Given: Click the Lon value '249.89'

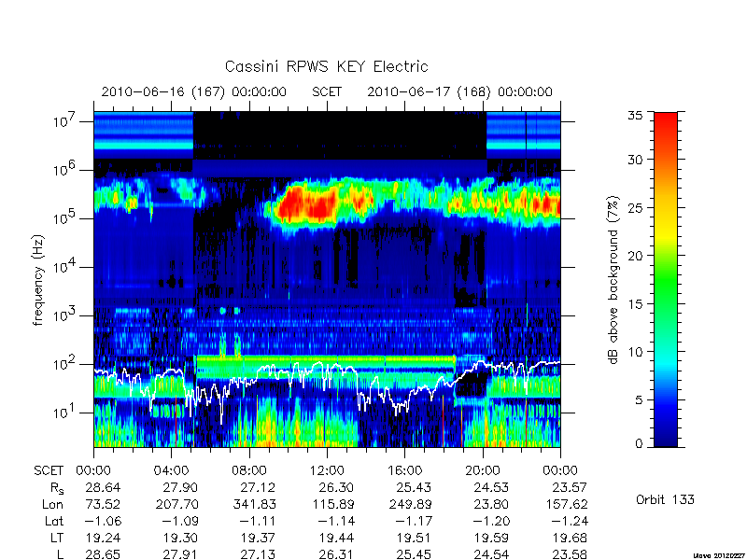Looking at the screenshot, I should tap(410, 504).
